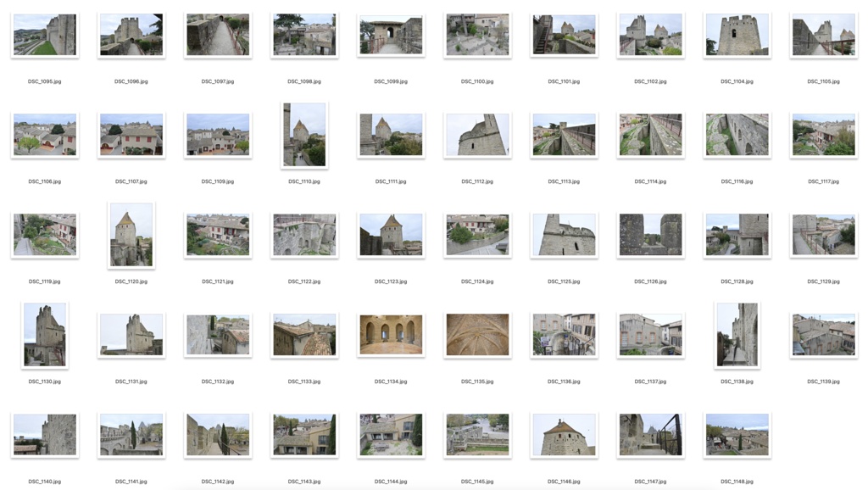Select the DSC_1095.jpg thumbnail

tap(45, 35)
